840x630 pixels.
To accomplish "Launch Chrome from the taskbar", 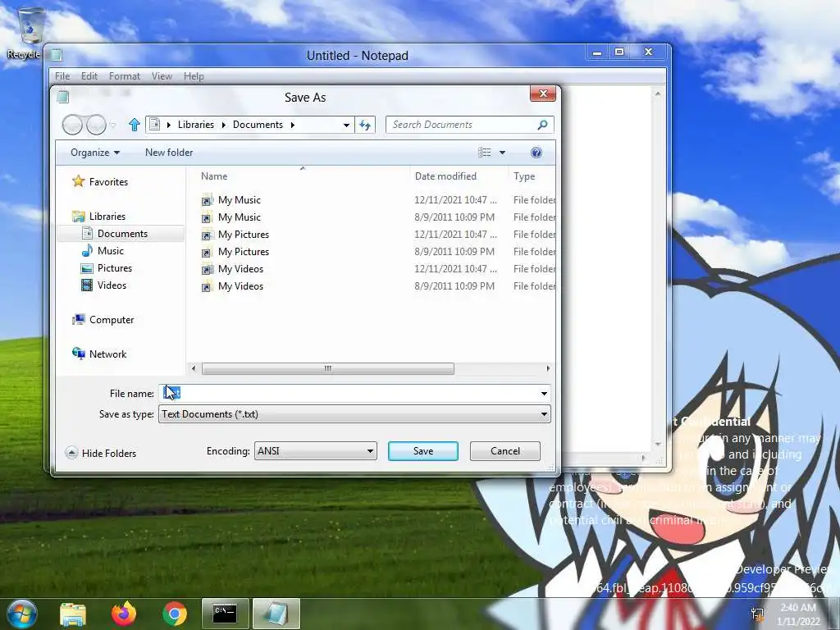I will 174,614.
